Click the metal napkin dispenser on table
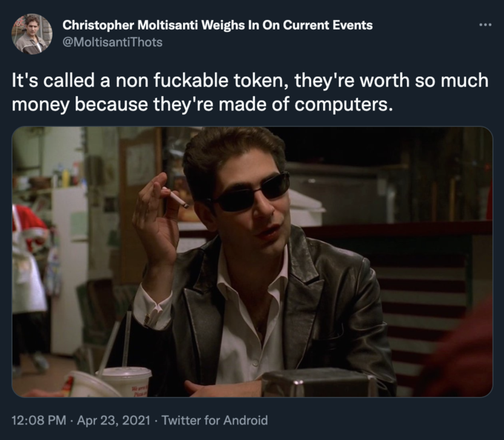The image size is (504, 440). pyautogui.click(x=318, y=383)
